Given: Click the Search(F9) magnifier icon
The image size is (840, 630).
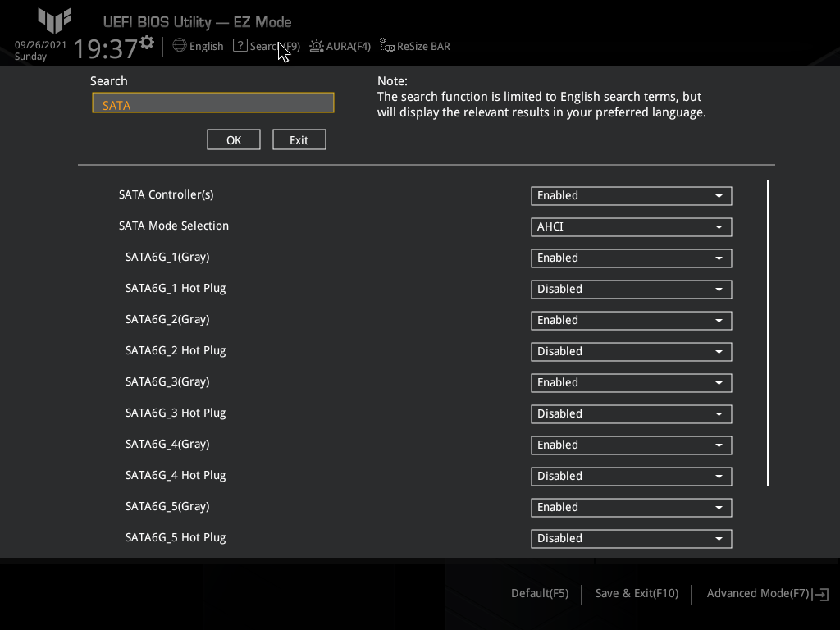Looking at the screenshot, I should click(x=239, y=46).
